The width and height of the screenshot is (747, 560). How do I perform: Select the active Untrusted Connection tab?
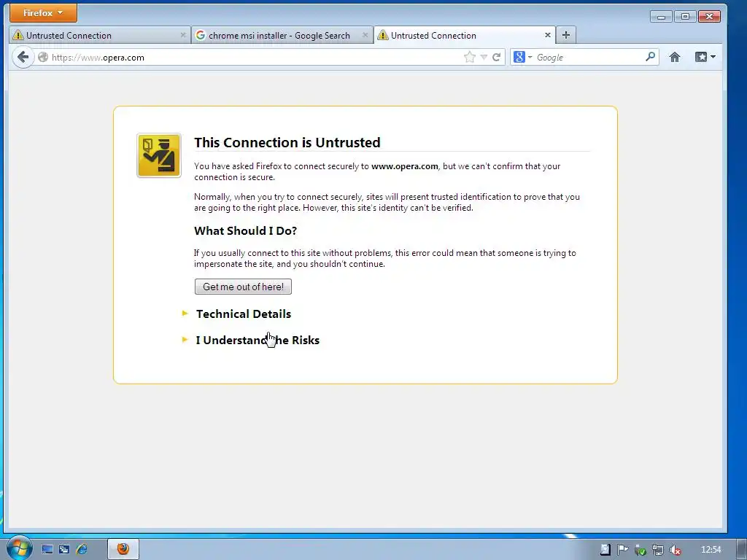[465, 35]
